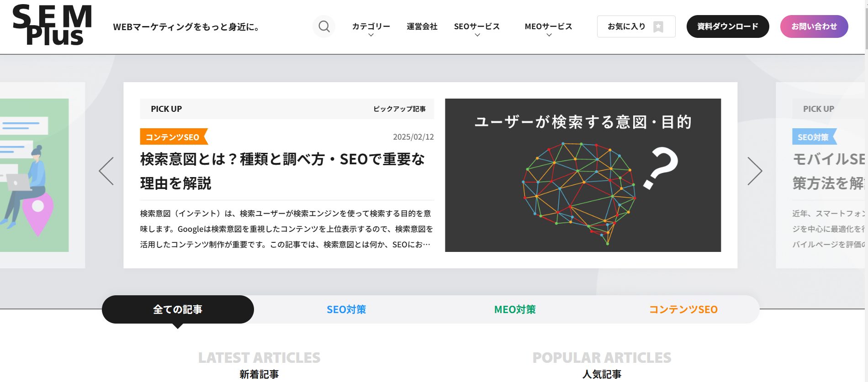Click the SEM Plus logo
Viewport: 868px width, 382px height.
pyautogui.click(x=52, y=26)
